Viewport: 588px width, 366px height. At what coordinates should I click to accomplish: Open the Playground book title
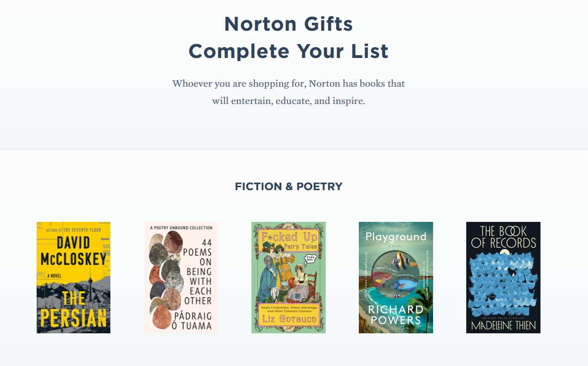point(395,237)
